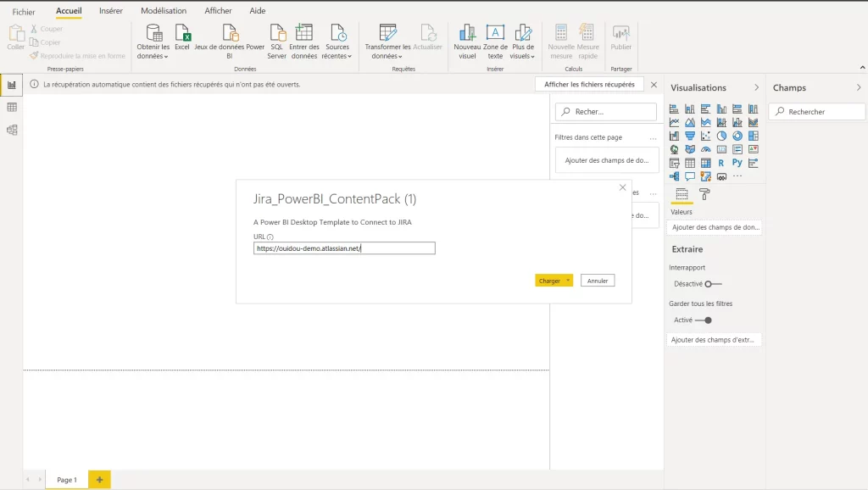Select the ribbon chart visual
The height and width of the screenshot is (490, 868).
tap(754, 122)
